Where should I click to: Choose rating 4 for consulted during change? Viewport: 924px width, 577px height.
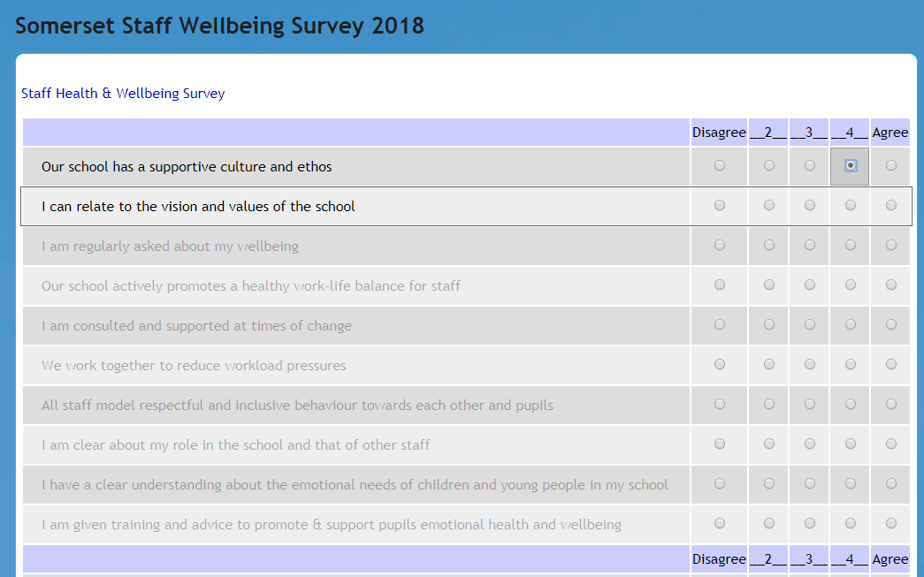tap(849, 325)
